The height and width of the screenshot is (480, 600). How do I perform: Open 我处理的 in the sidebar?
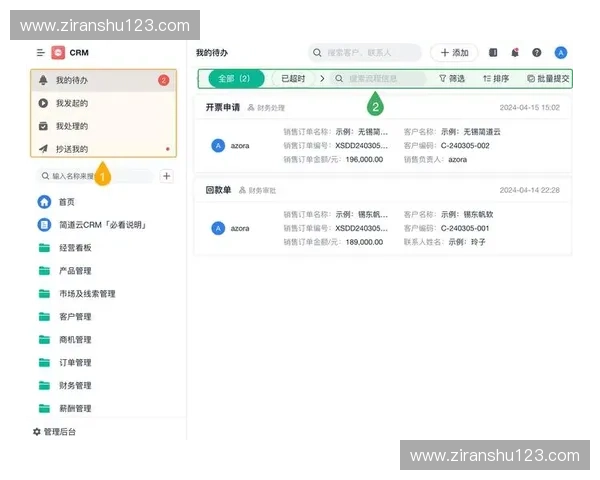[x=103, y=126]
